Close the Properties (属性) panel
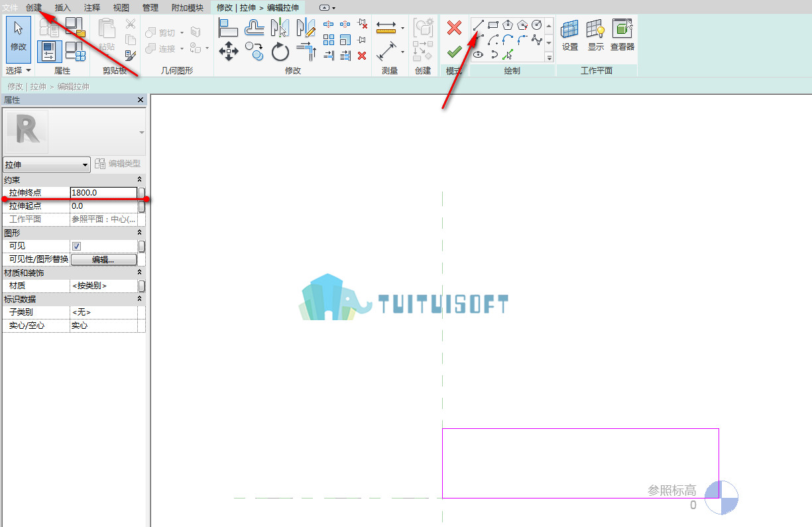812x527 pixels. [141, 99]
